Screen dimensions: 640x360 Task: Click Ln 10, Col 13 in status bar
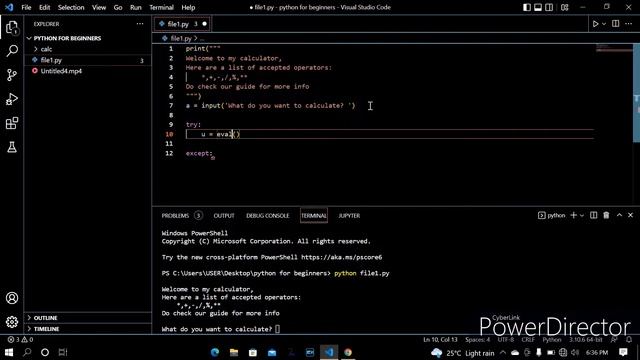[x=440, y=340]
